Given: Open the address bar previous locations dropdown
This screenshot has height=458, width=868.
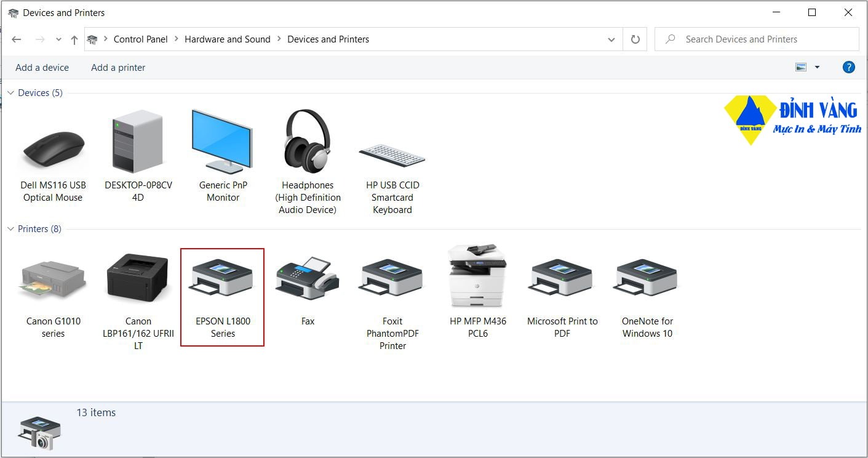Looking at the screenshot, I should tap(611, 39).
